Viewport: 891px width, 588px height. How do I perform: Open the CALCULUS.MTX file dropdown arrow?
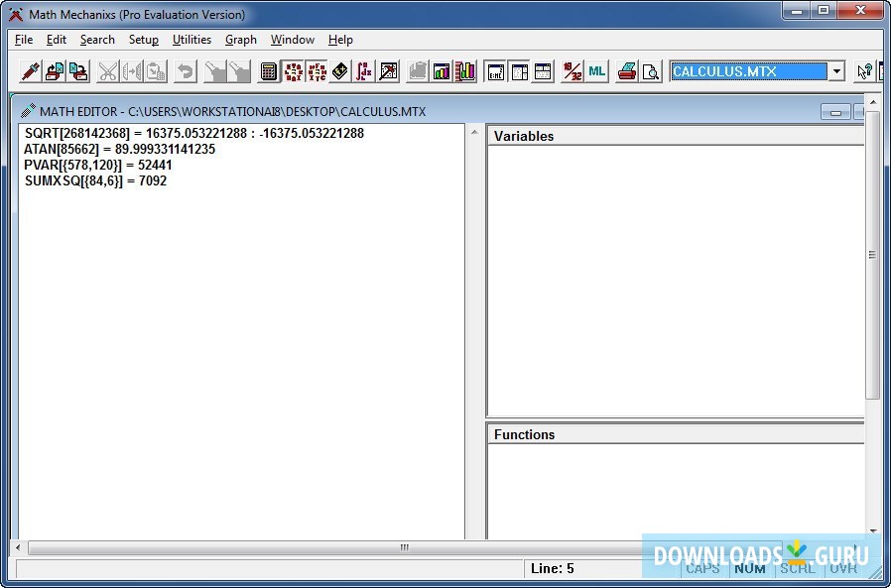pos(836,71)
